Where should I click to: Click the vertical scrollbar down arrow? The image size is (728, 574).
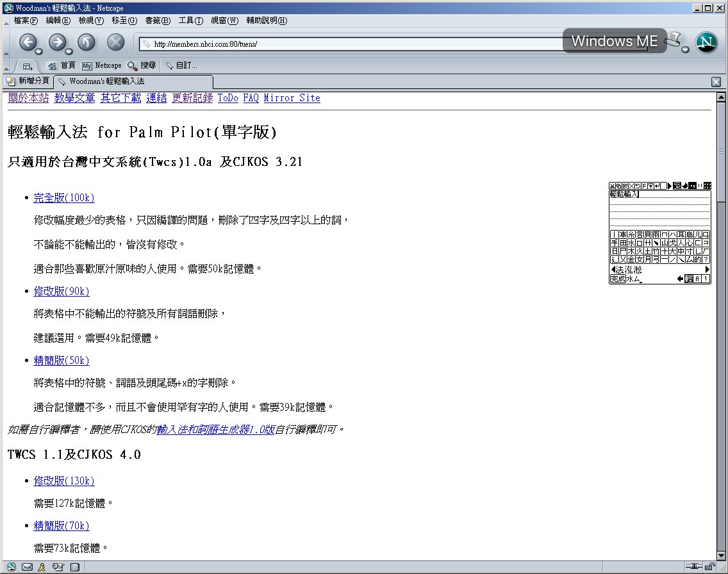(x=721, y=555)
